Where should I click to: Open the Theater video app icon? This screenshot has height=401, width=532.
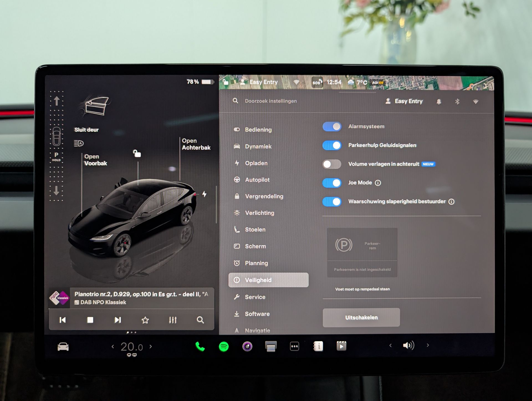click(x=341, y=346)
